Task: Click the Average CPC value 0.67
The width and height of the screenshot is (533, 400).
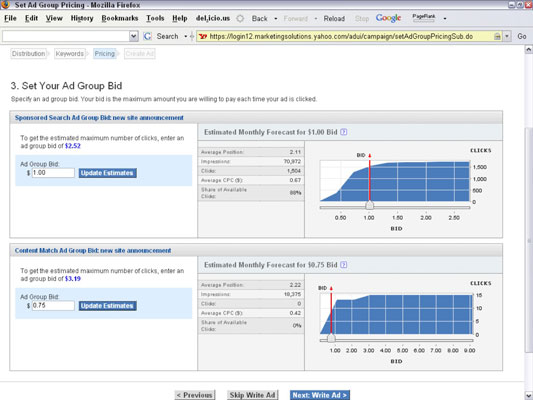Action: coord(295,180)
